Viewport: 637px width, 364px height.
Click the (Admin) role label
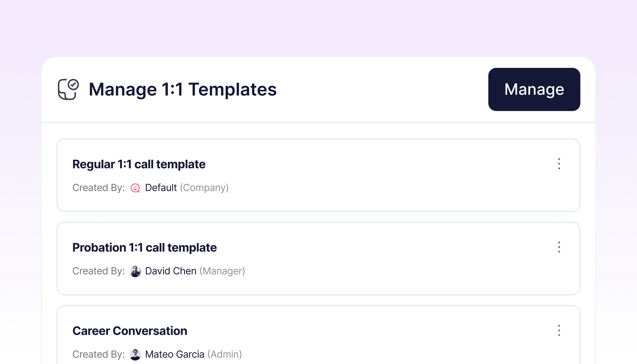pos(224,354)
